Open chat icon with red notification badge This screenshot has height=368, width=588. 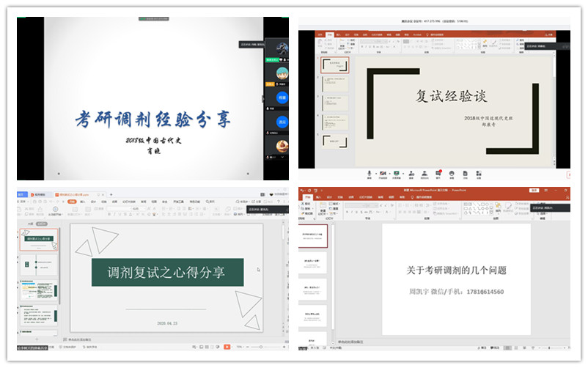438,174
